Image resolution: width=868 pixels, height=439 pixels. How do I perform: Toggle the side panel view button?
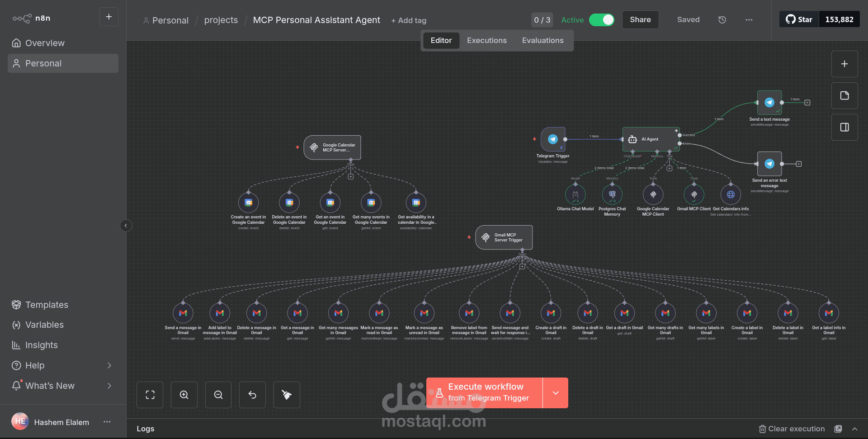844,127
